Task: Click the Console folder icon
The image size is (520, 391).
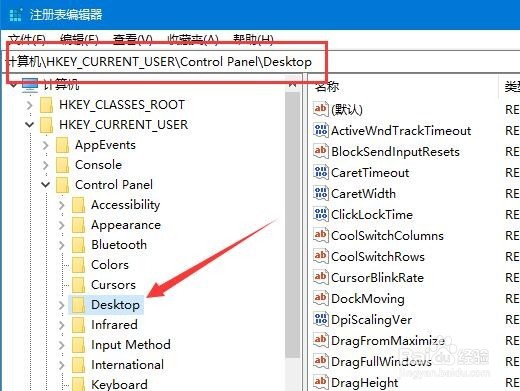Action: (x=62, y=165)
